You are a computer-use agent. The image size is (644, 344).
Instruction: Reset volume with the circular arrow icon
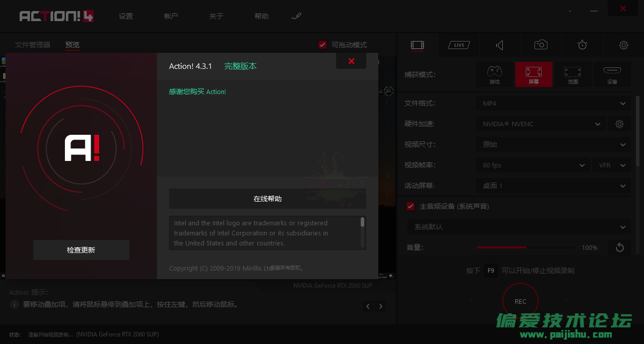click(619, 247)
